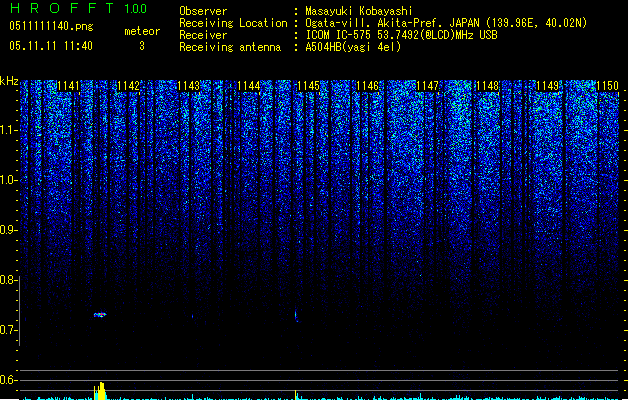This screenshot has width=629, height=400.
Task: Click the 'Receiving antenna' label
Action: coord(230,47)
